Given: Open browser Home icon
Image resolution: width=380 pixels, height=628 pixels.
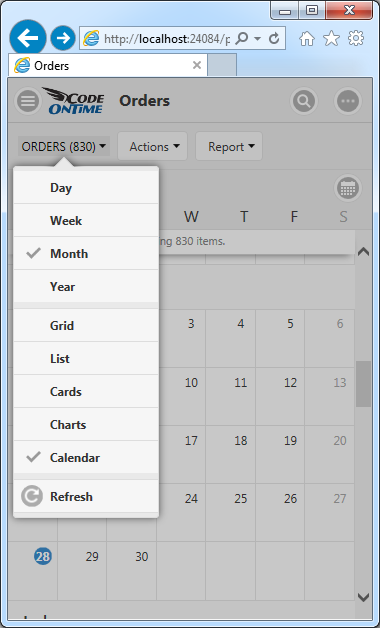Looking at the screenshot, I should [307, 38].
